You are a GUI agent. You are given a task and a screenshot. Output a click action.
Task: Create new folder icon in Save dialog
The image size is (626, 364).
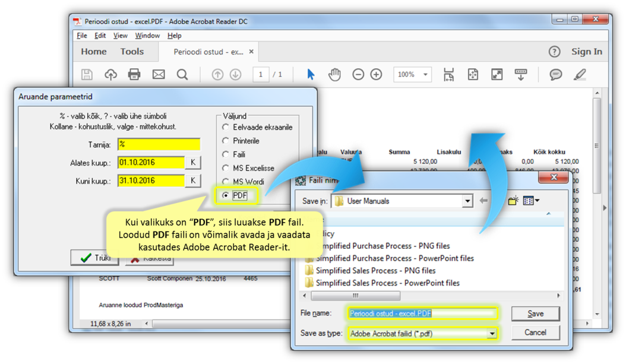click(x=513, y=201)
